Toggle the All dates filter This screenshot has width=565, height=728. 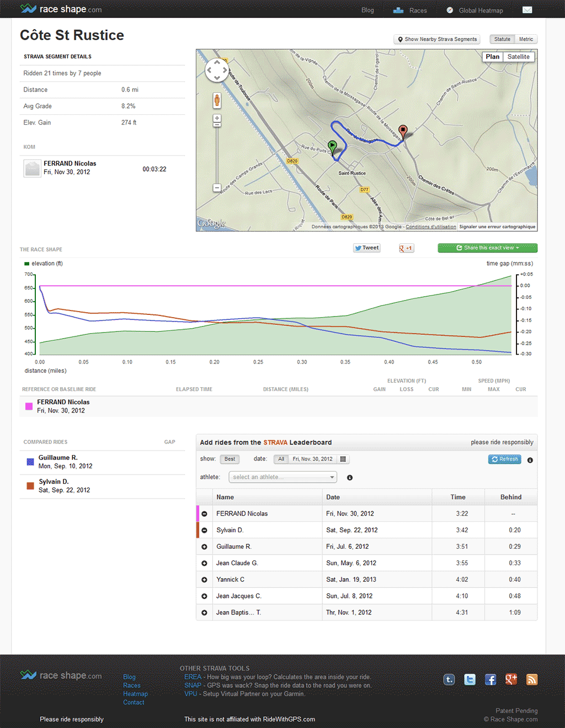[281, 459]
